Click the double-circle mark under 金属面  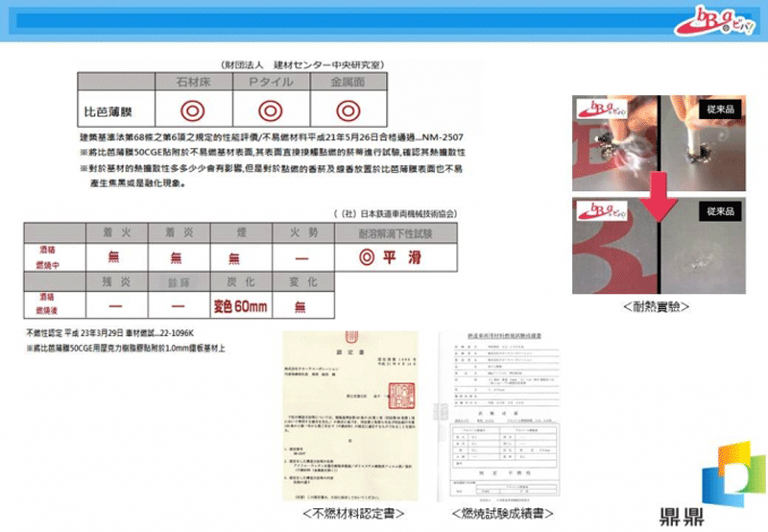click(348, 108)
